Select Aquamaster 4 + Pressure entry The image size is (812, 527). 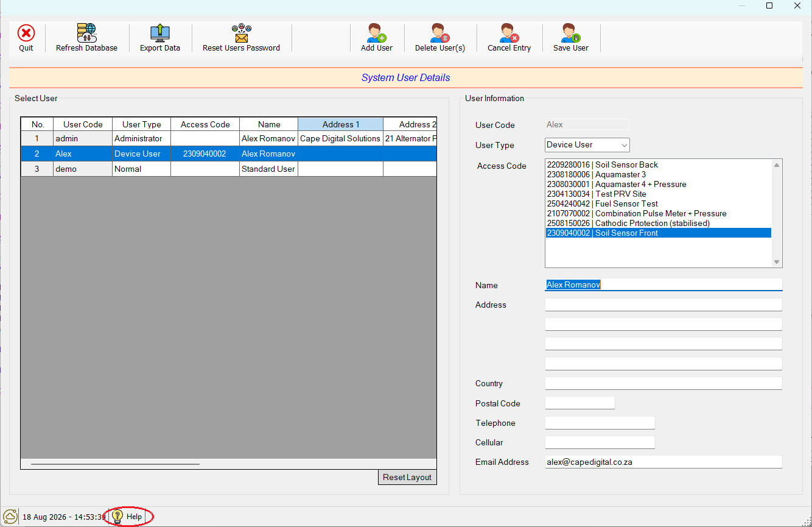659,184
